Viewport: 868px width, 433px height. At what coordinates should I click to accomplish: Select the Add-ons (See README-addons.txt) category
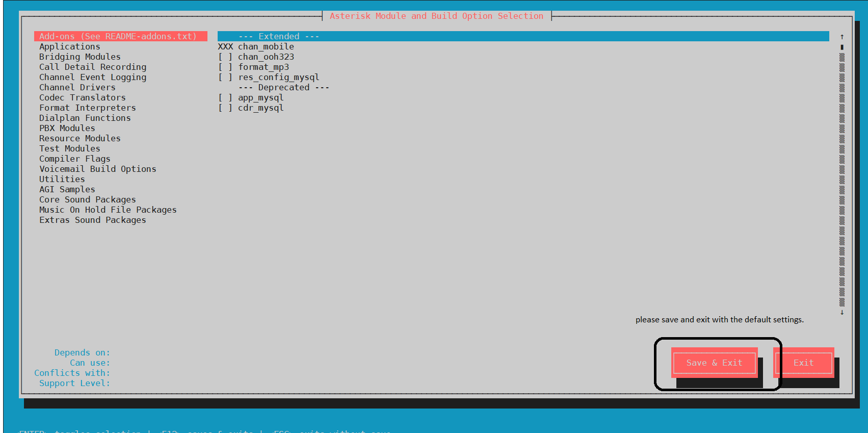(121, 36)
